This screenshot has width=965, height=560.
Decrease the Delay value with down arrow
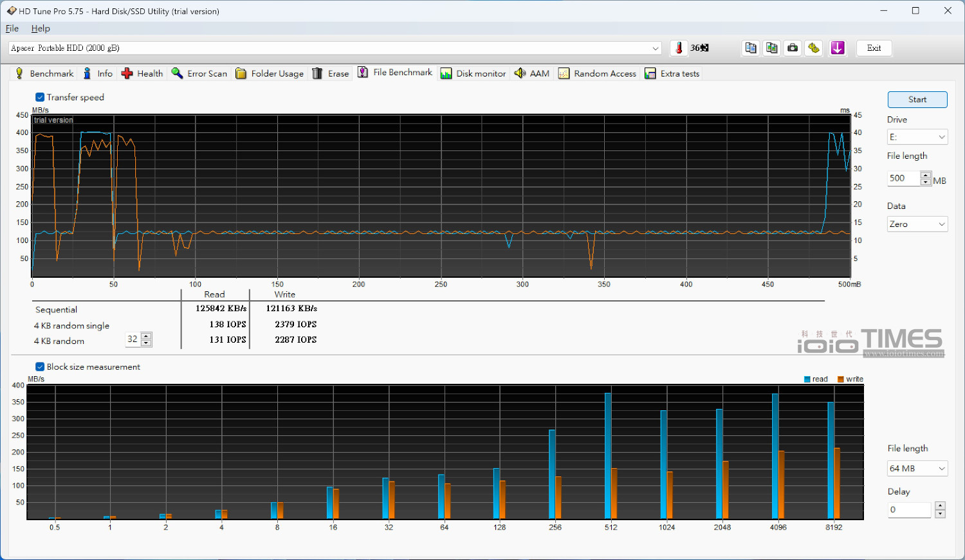[x=940, y=513]
